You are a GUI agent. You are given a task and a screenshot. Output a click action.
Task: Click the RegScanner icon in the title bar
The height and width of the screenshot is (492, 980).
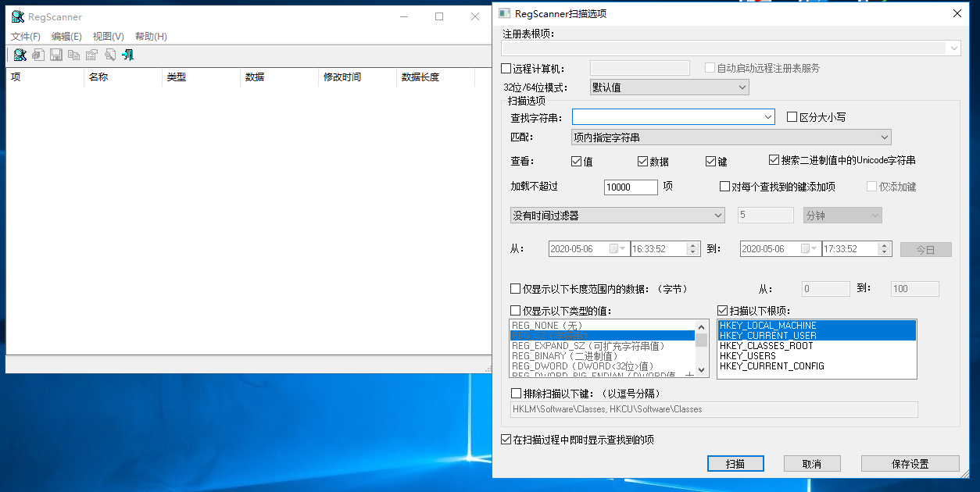coord(17,16)
